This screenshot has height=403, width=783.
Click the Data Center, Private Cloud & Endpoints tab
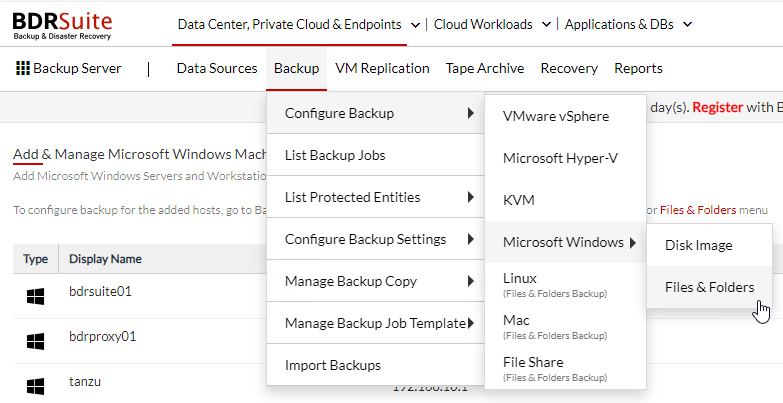pyautogui.click(x=290, y=24)
